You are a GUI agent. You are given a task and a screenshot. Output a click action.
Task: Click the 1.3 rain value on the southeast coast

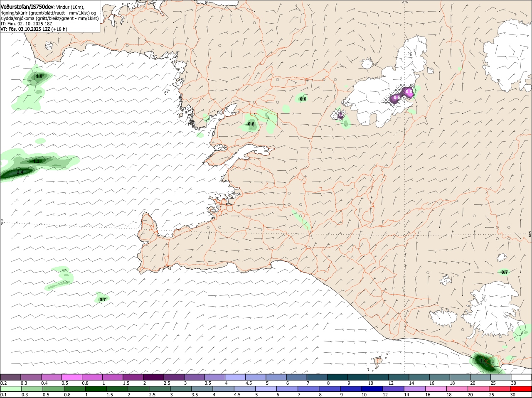pos(483,361)
